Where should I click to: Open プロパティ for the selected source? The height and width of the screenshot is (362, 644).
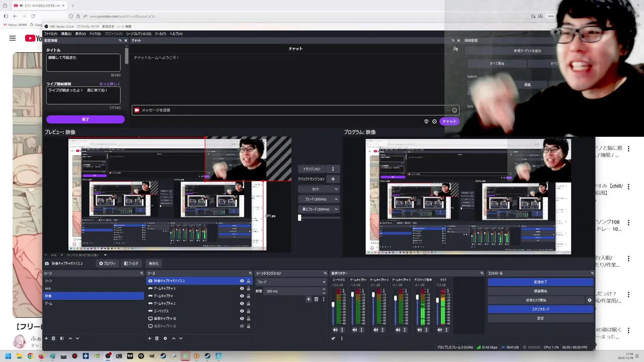(108, 263)
